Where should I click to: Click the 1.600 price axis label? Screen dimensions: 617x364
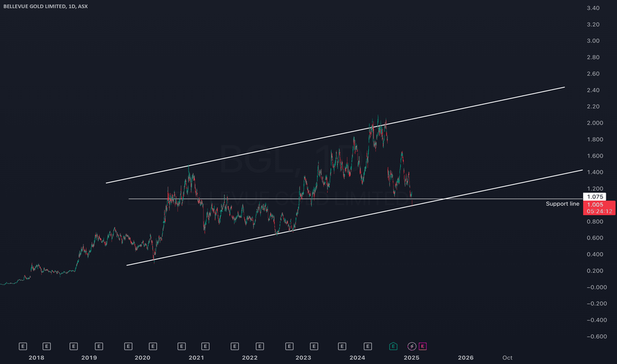coord(594,156)
